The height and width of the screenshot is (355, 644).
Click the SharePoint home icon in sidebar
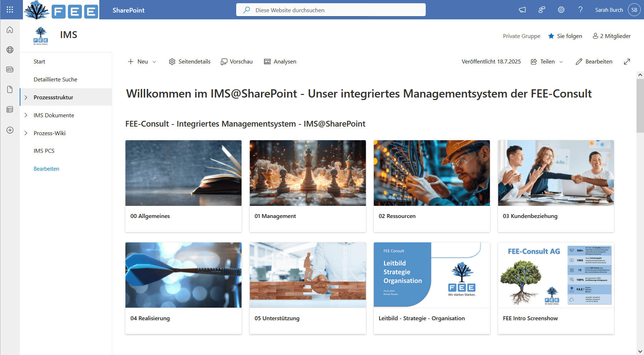pos(10,30)
